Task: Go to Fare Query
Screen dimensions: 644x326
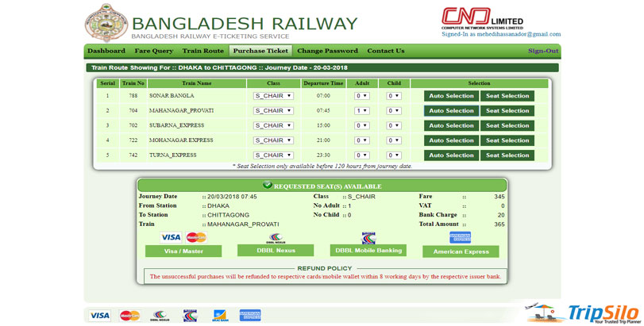Action: (154, 51)
